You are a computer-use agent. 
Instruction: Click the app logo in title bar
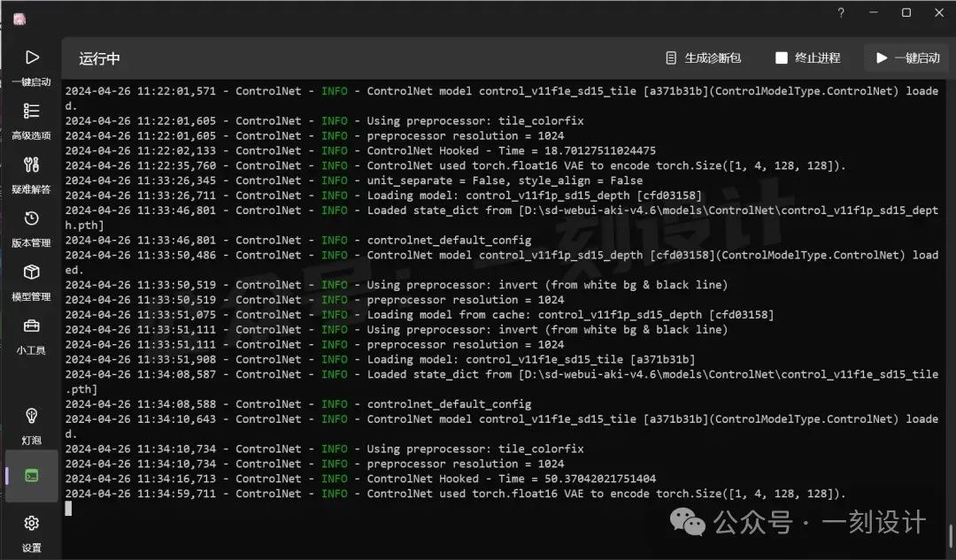[x=19, y=19]
